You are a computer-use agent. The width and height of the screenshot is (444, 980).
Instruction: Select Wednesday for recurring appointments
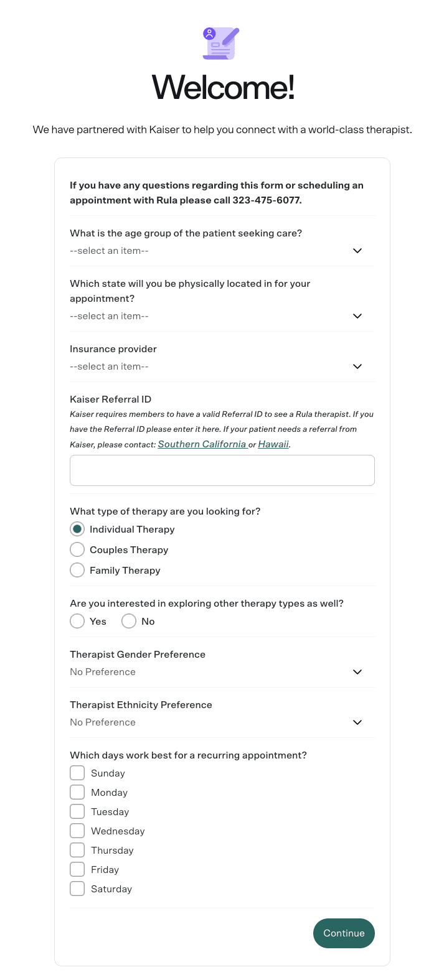point(77,830)
